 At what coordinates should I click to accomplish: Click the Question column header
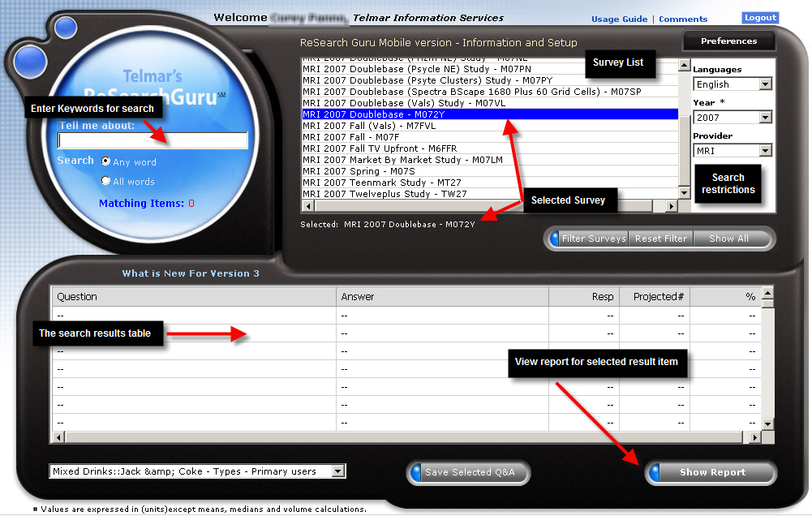pyautogui.click(x=194, y=297)
